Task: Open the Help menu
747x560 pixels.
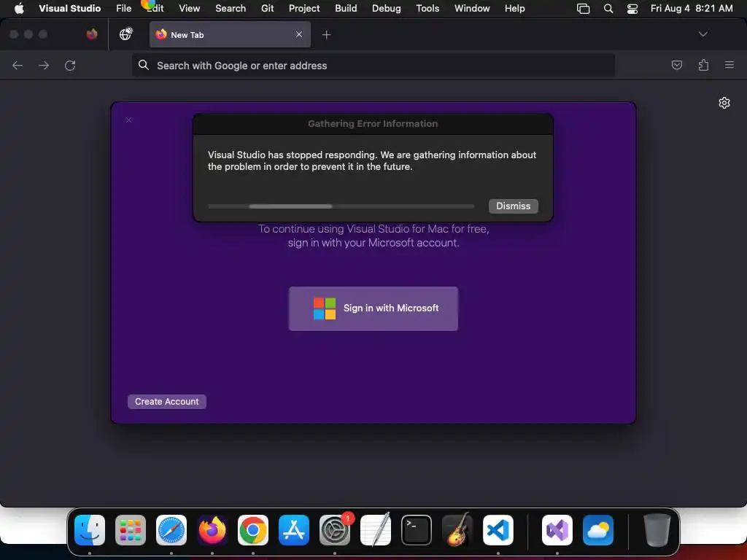Action: point(514,8)
